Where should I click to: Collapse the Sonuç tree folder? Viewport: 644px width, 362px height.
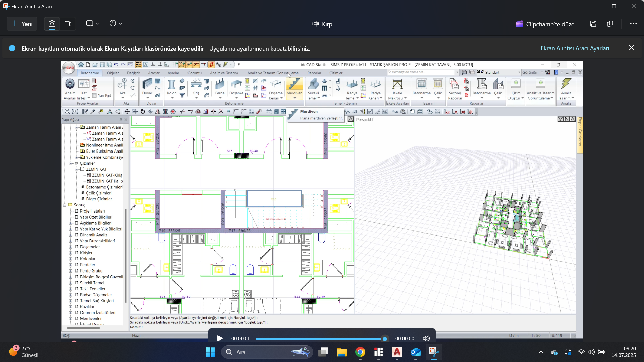click(x=65, y=205)
